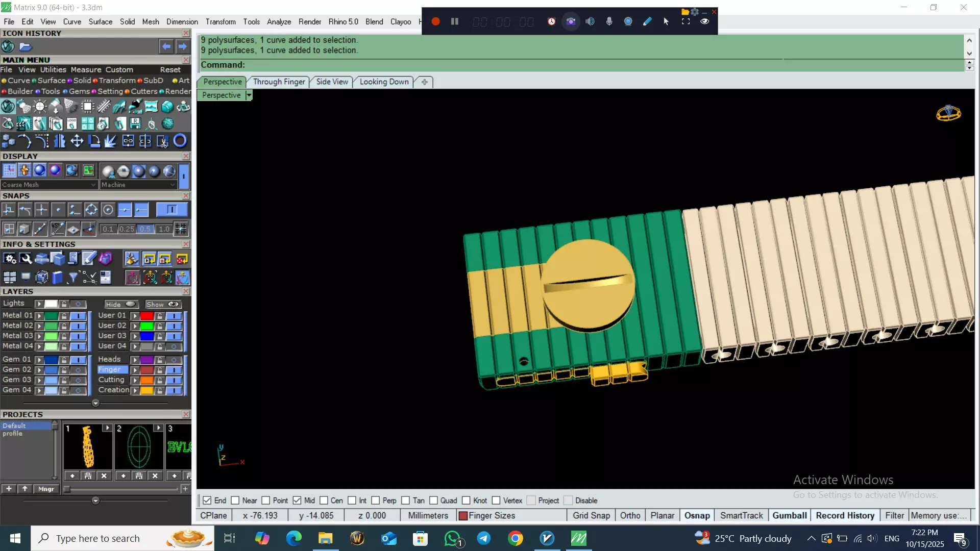Image resolution: width=980 pixels, height=551 pixels.
Task: Click the Reset button in Main Menu
Action: coord(170,70)
